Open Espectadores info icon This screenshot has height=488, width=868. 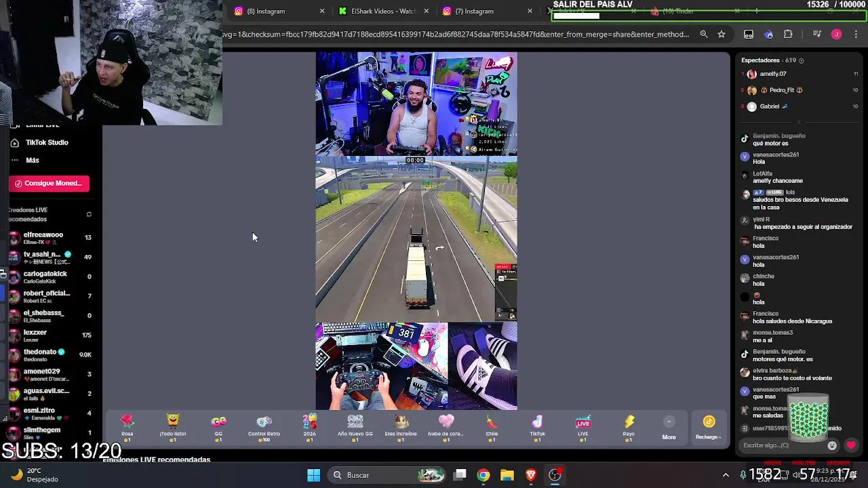(x=802, y=60)
